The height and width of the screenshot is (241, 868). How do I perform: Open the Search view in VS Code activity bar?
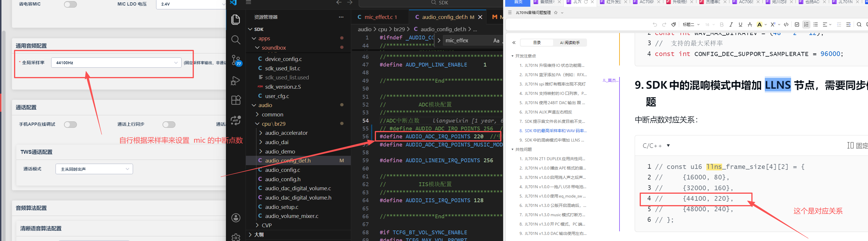[x=236, y=40]
